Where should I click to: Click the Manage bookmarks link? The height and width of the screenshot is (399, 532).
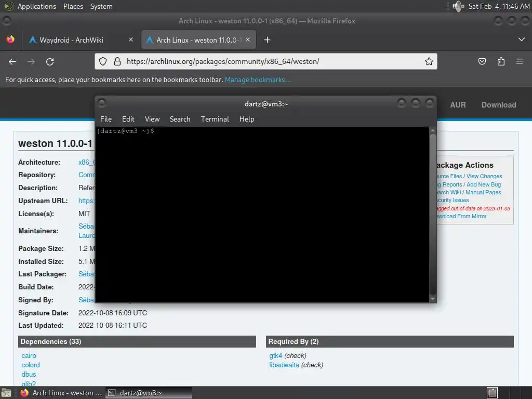click(258, 79)
